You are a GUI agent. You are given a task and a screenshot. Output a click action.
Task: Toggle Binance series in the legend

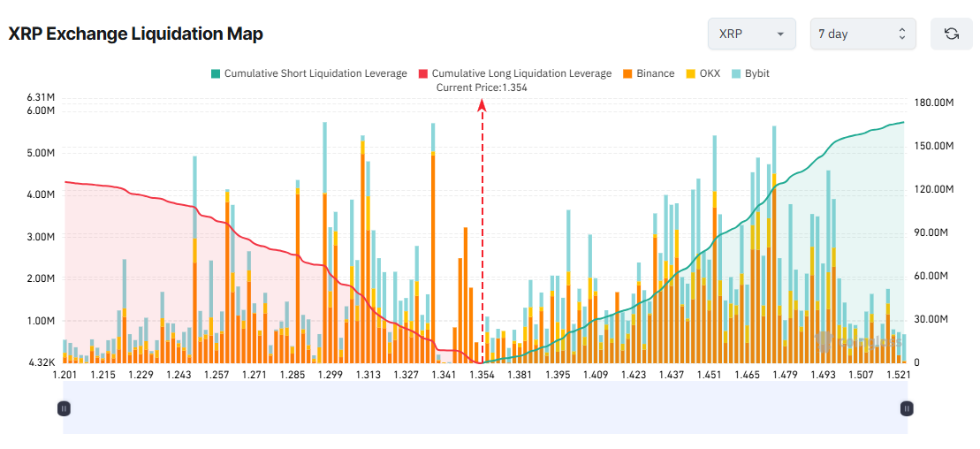pyautogui.click(x=654, y=73)
